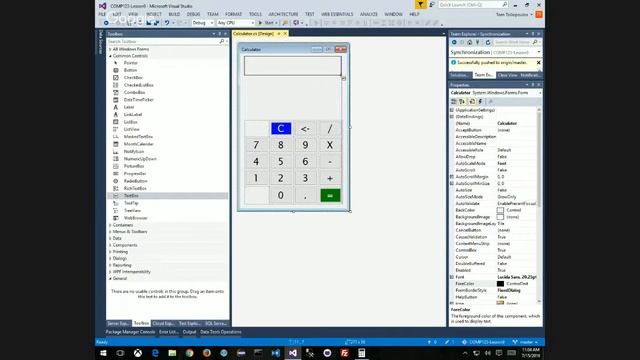640x360 pixels.
Task: Click the green equals button on form
Action: (330, 196)
